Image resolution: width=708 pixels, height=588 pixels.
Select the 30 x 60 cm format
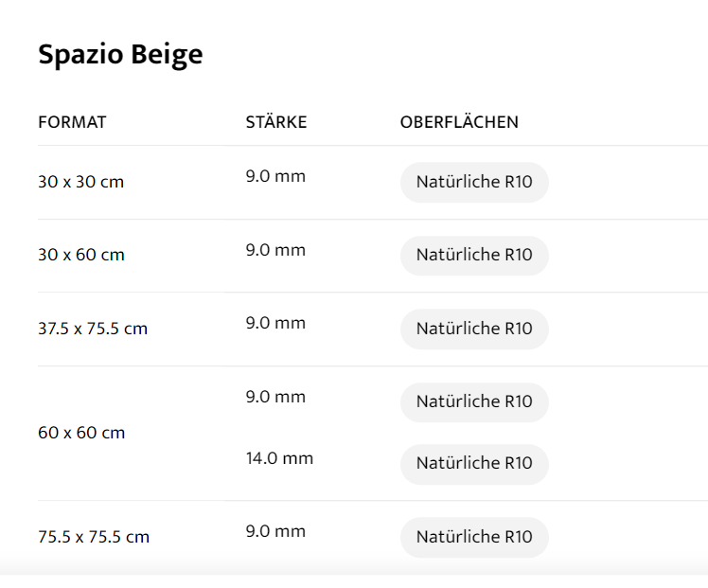coord(81,255)
